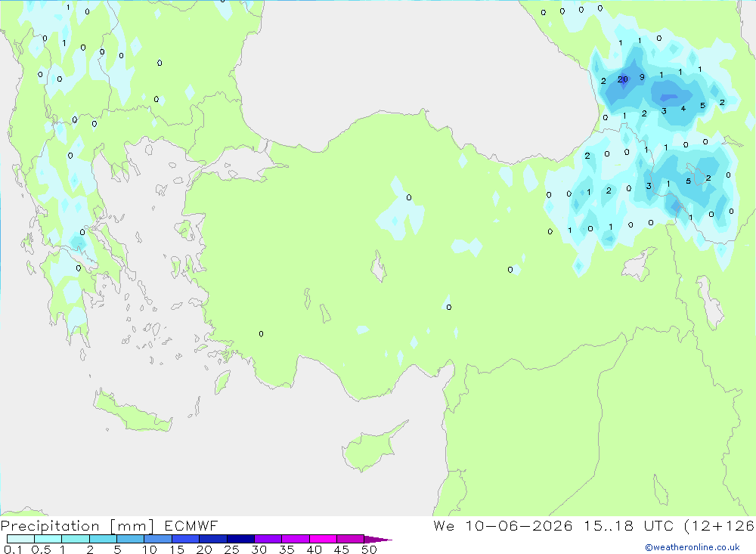Click the "(12+126" forecast offset text
756x554 pixels.
pos(720,526)
